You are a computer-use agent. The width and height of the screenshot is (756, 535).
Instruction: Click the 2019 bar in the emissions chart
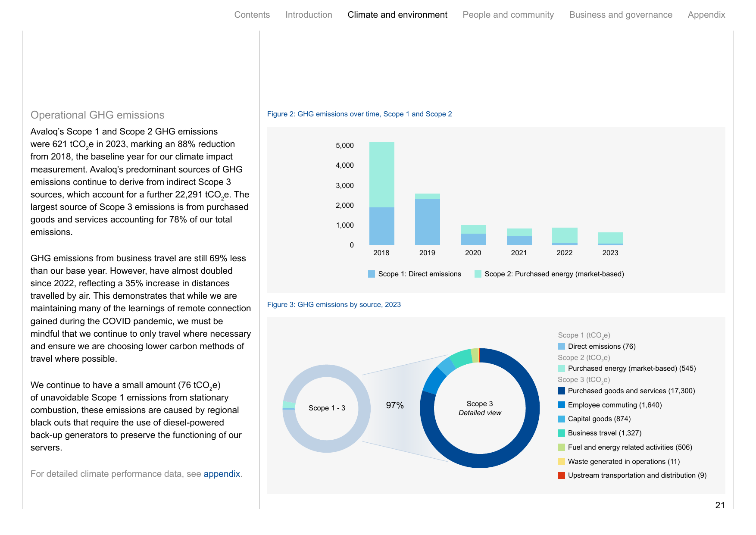click(428, 219)
